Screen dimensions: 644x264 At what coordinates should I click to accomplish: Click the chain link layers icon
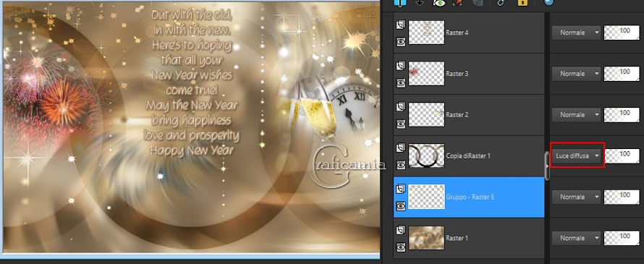click(501, 2)
